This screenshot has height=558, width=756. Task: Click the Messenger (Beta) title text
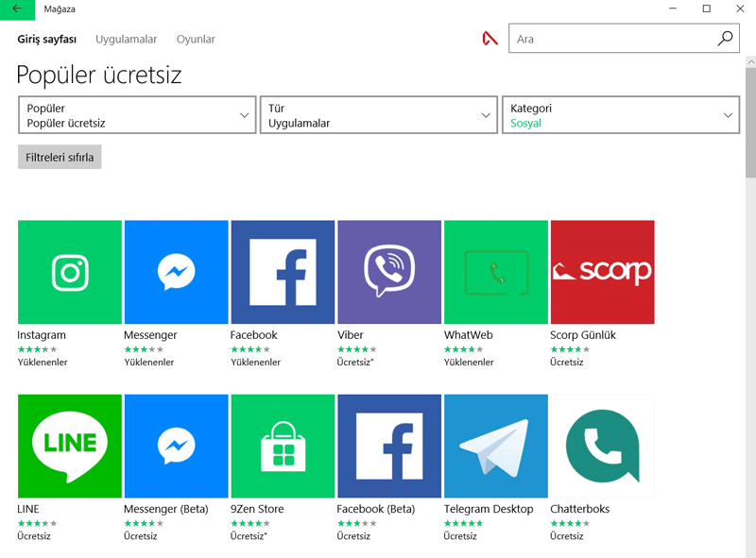click(166, 509)
